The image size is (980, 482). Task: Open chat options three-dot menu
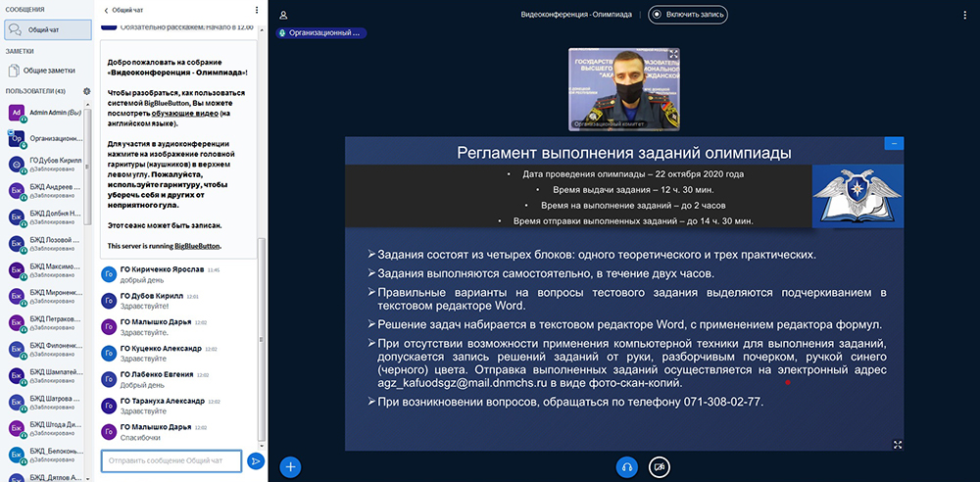tap(257, 11)
